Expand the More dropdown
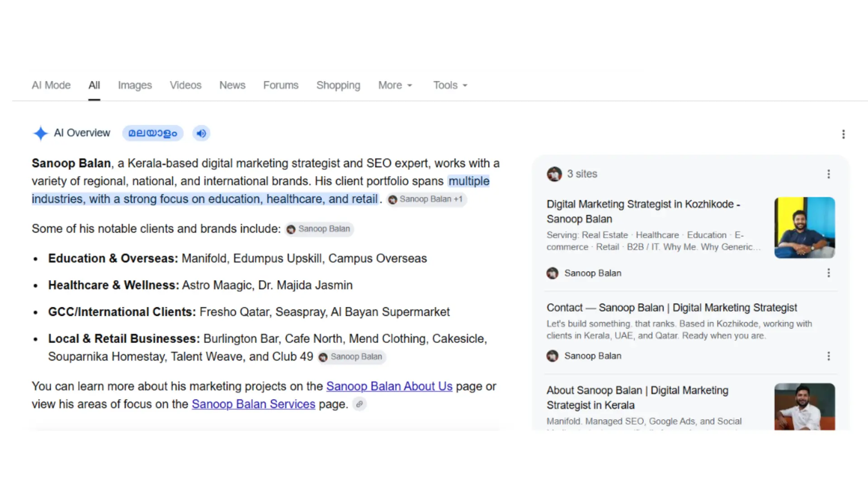The height and width of the screenshot is (488, 868). click(395, 85)
